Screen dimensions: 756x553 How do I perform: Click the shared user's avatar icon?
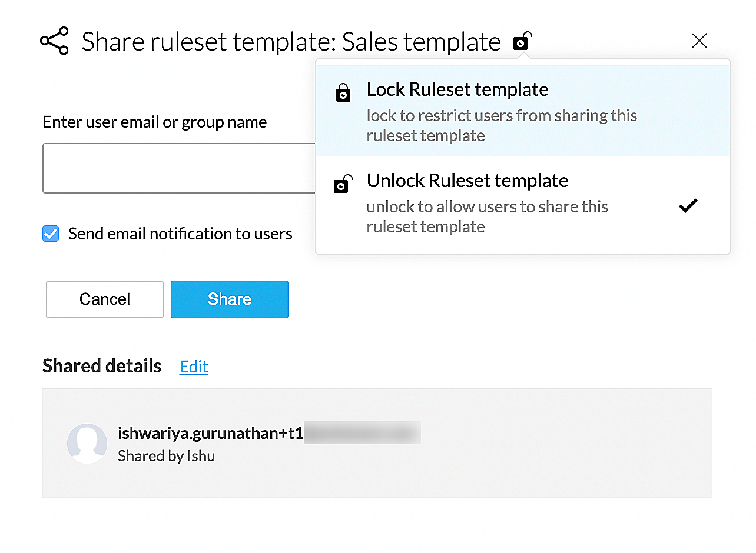[x=87, y=443]
